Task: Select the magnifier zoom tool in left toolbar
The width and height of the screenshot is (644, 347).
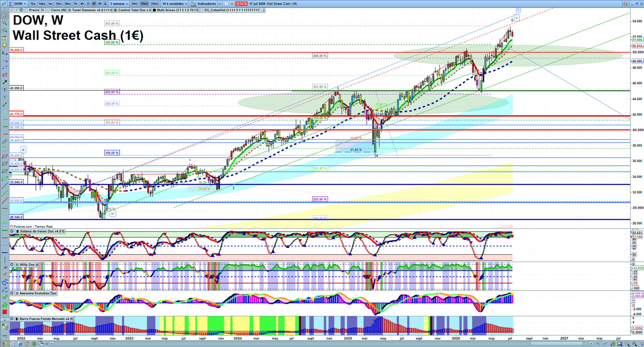Action: tap(4, 23)
